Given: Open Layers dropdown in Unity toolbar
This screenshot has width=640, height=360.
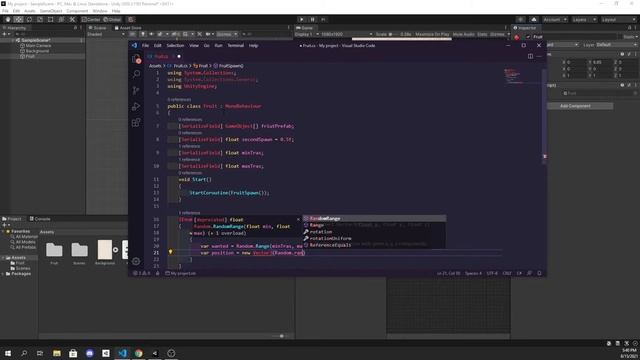Looking at the screenshot, I should click(584, 20).
